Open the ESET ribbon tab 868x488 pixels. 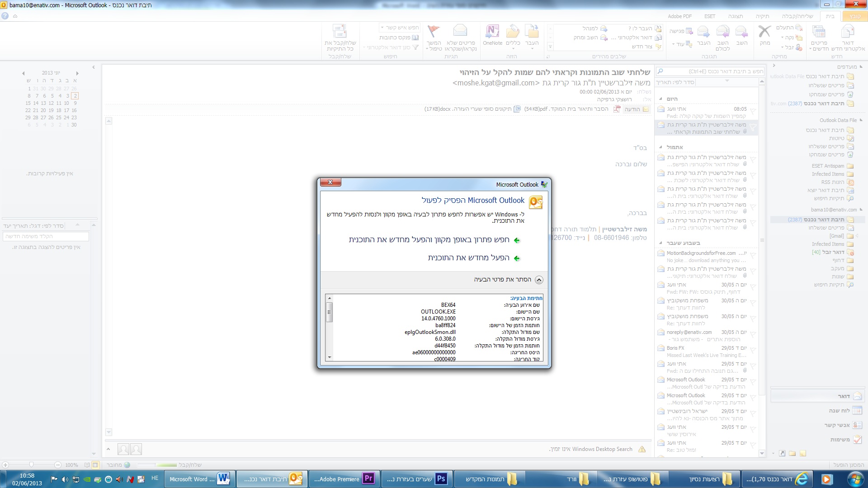(710, 16)
